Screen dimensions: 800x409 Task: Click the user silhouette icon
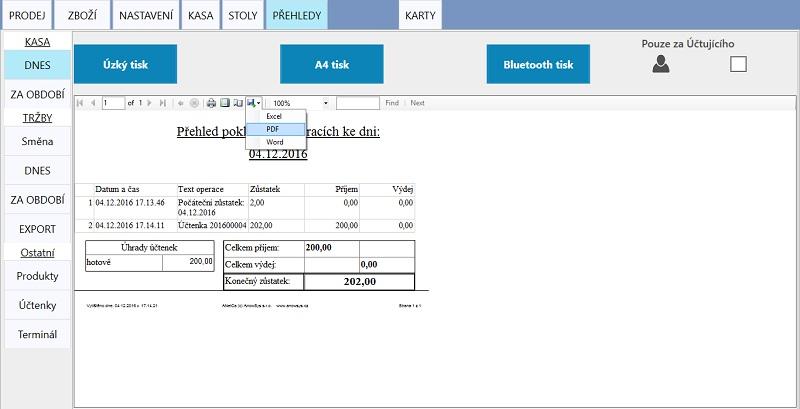coord(661,64)
